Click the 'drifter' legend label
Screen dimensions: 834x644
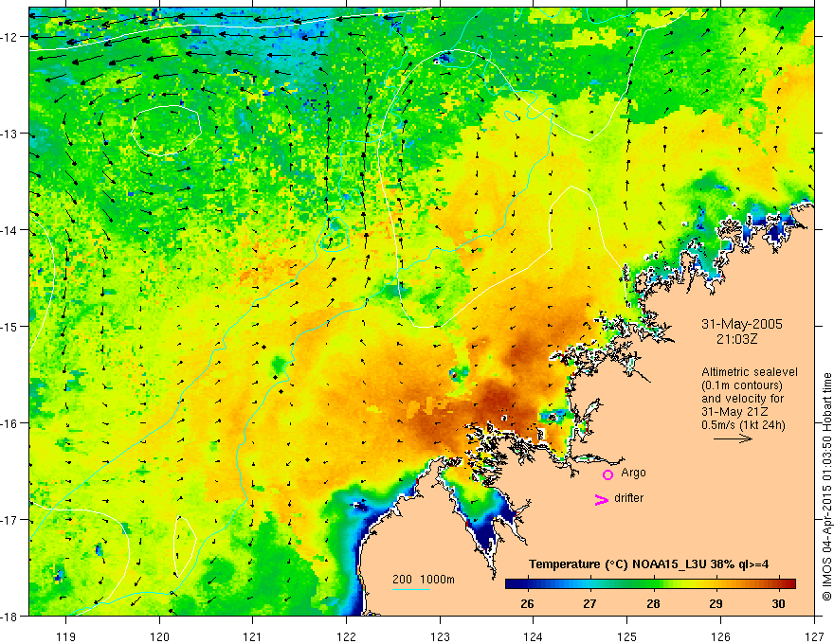(x=628, y=498)
